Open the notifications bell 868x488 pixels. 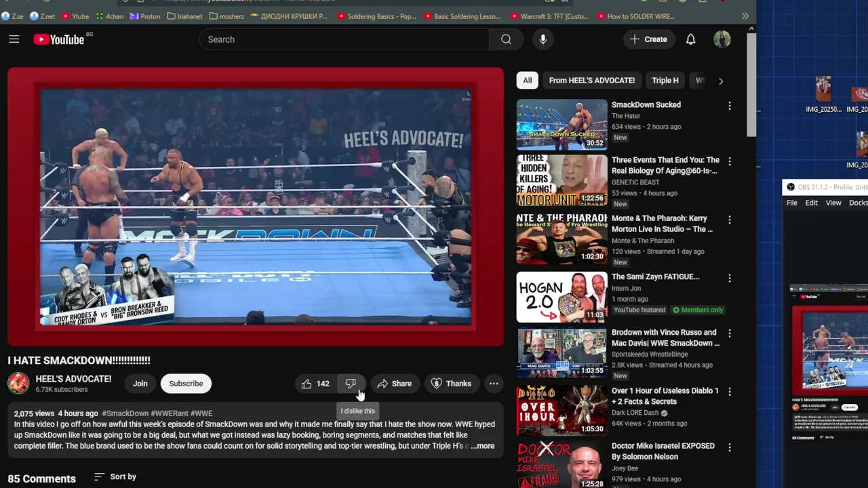(690, 39)
